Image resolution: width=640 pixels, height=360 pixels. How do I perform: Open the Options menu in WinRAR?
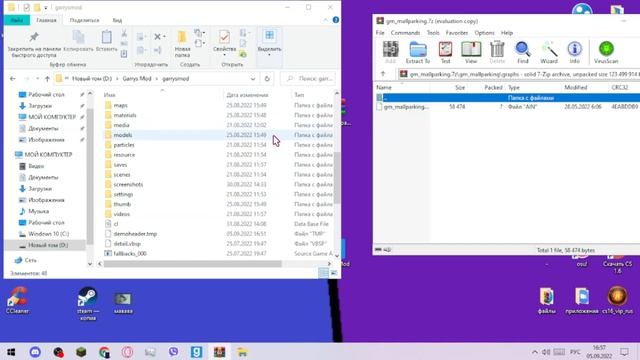coord(484,33)
